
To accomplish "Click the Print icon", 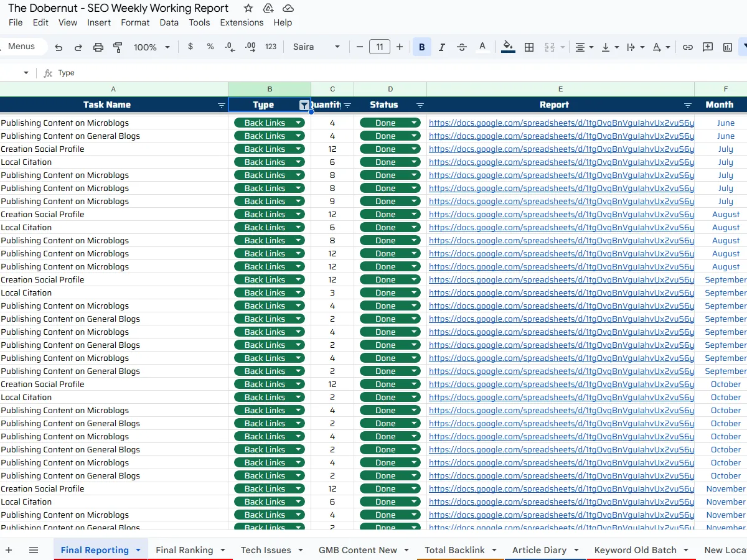I will 98,47.
